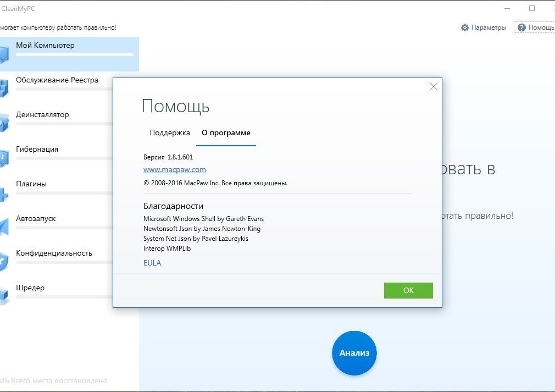The height and width of the screenshot is (392, 555).
Task: Click the Plugins plus-shaped icon in sidebar
Action: 4,194
